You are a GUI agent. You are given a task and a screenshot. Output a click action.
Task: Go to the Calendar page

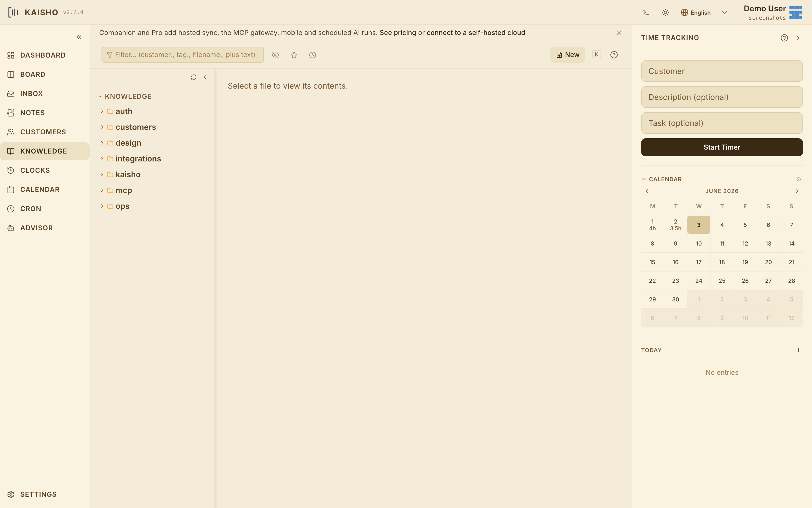point(45,189)
